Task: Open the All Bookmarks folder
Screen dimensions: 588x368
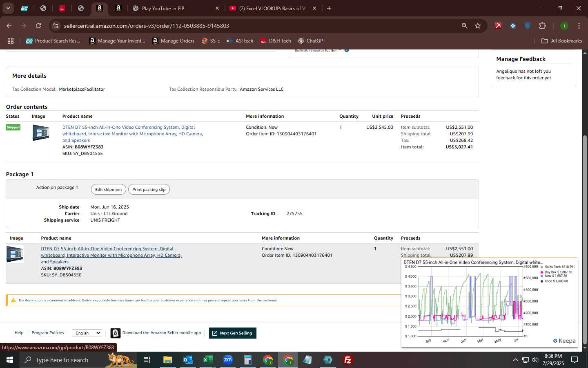Action: coord(561,41)
